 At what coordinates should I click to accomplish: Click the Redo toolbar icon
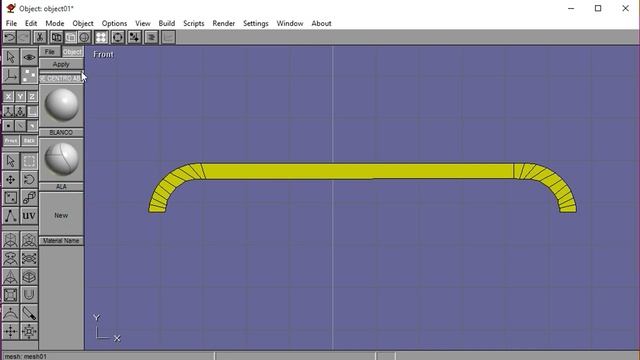click(24, 38)
